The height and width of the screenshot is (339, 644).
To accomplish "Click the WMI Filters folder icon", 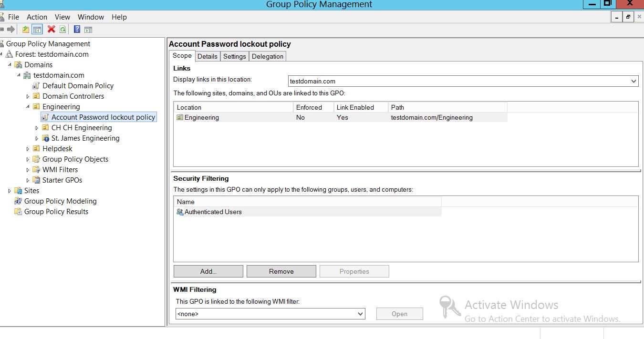I will [x=36, y=170].
